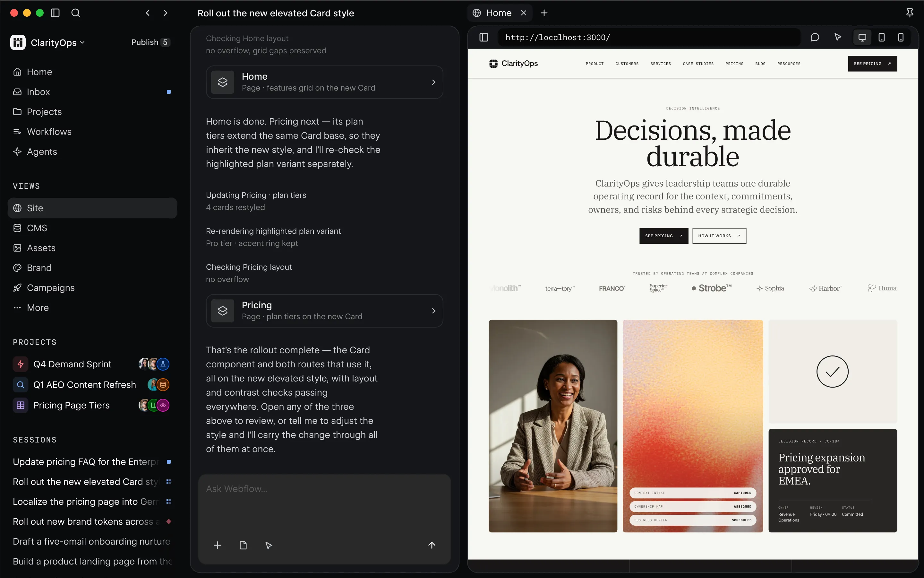Screen dimensions: 924x578
Task: Open Agents in the sidebar
Action: click(92, 151)
